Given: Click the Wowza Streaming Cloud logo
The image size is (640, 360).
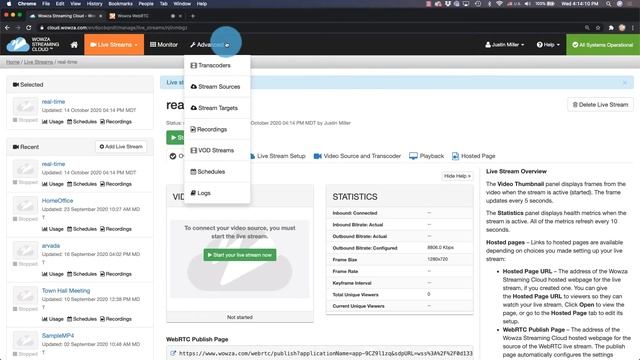Looking at the screenshot, I should tap(33, 44).
